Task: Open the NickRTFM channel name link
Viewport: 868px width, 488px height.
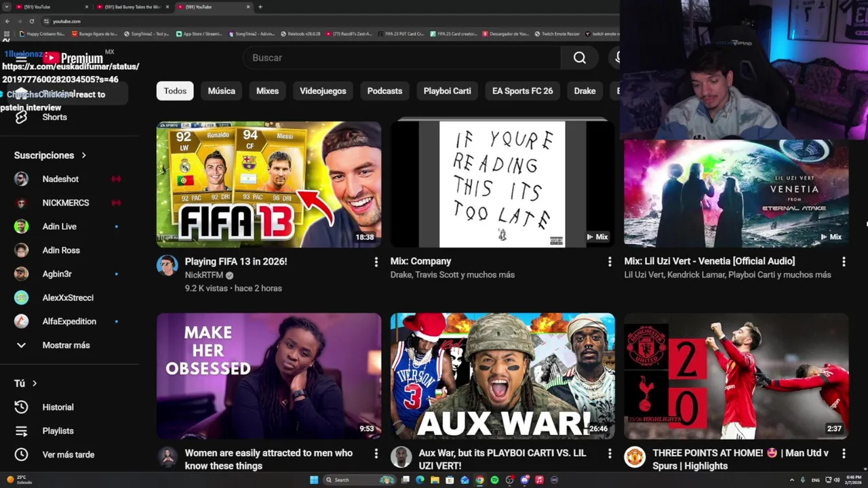Action: [x=204, y=275]
